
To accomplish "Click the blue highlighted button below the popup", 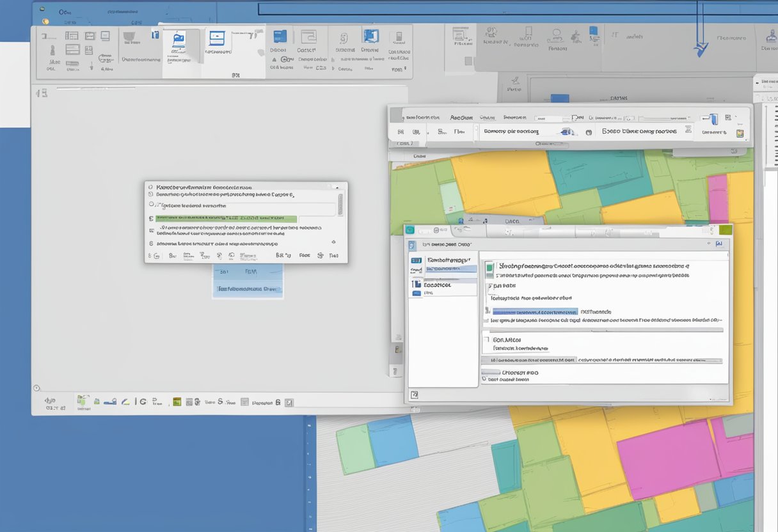I will [x=248, y=288].
